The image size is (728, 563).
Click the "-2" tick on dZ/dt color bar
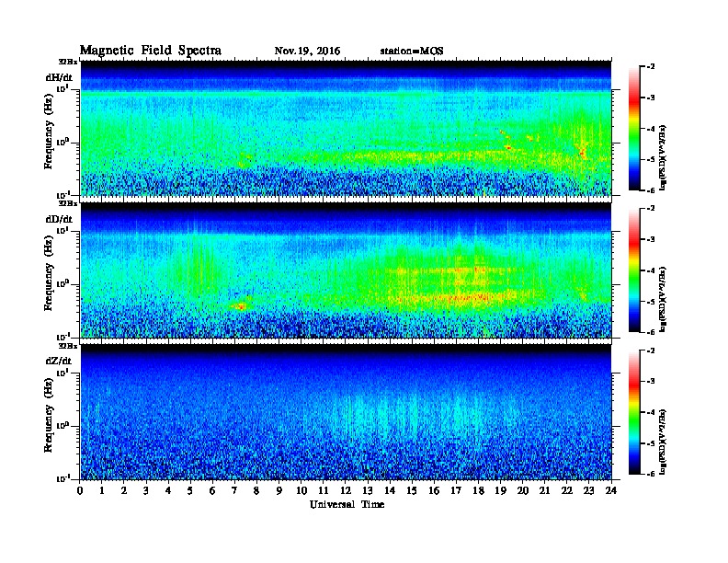(x=651, y=350)
